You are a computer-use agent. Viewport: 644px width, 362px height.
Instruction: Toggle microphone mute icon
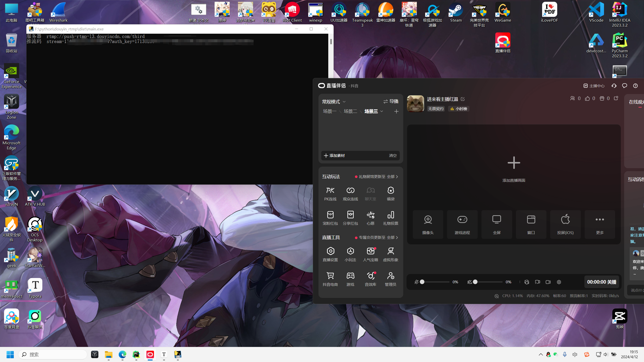point(416,282)
